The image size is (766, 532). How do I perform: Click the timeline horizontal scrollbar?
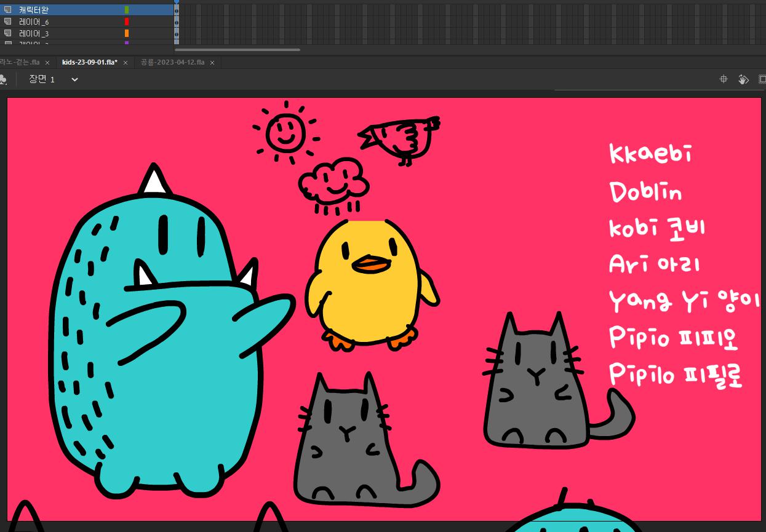(237, 50)
